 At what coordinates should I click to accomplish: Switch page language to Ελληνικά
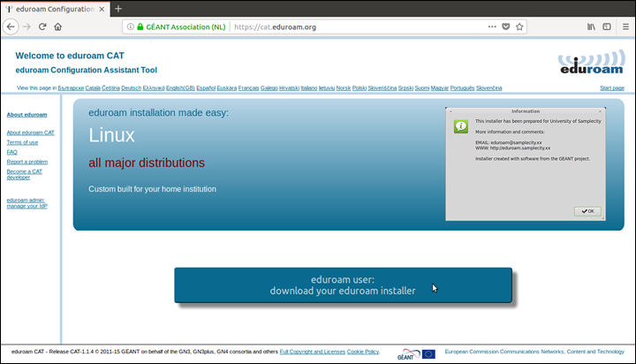tap(154, 88)
